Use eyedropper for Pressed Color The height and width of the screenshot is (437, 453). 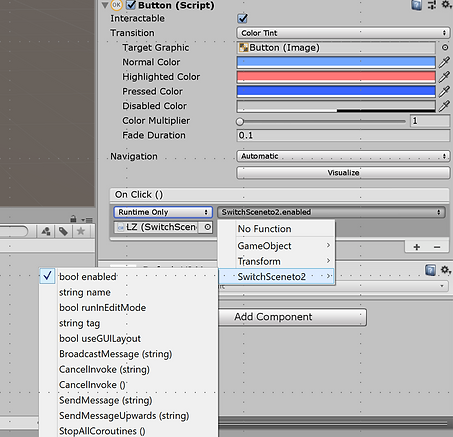pyautogui.click(x=444, y=91)
